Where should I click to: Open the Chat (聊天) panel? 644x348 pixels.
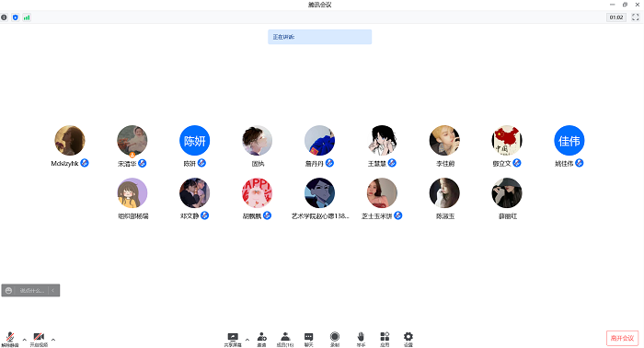coord(308,340)
